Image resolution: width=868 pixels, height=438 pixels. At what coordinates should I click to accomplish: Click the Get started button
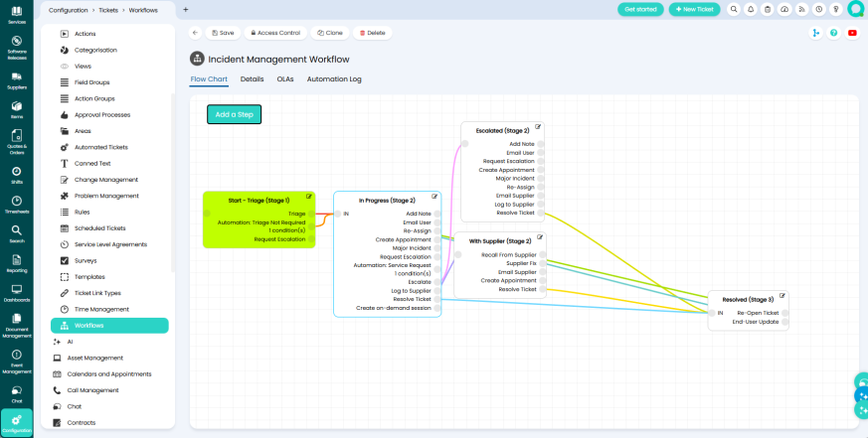(x=640, y=9)
